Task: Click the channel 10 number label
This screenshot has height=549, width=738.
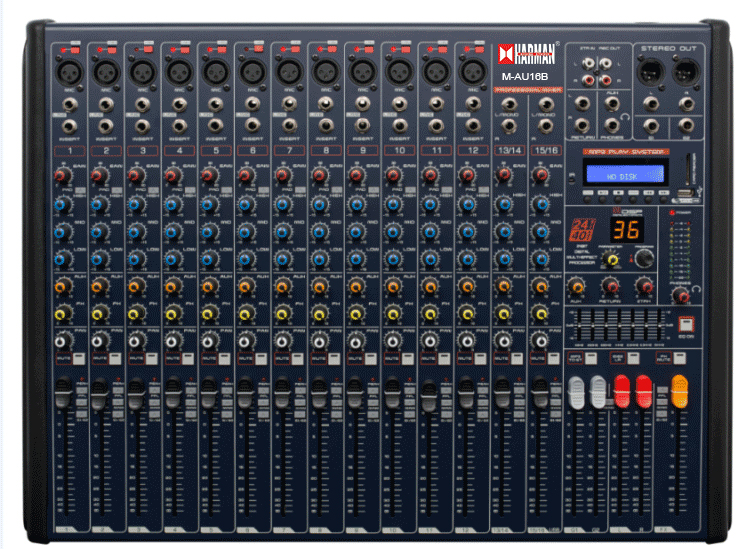Action: 400,151
